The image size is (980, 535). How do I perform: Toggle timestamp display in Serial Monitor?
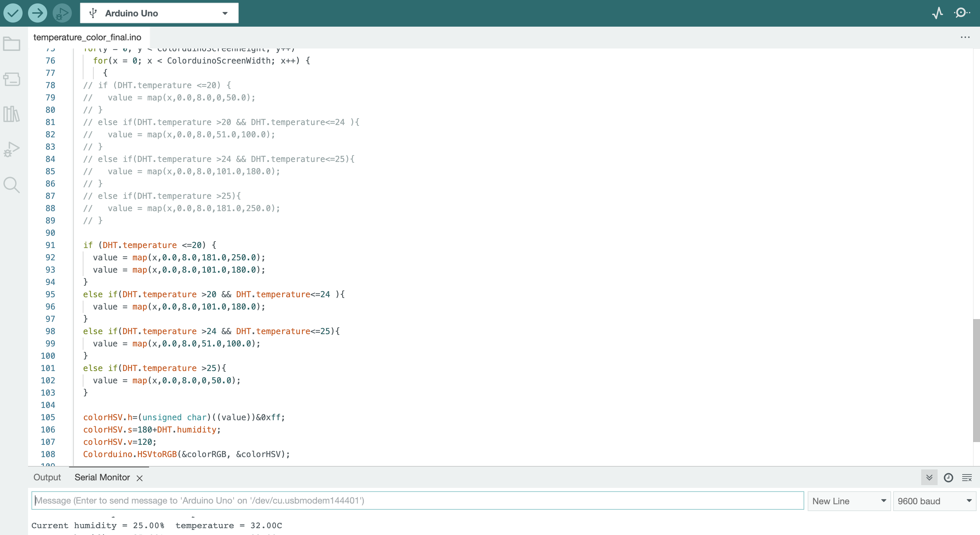[949, 478]
